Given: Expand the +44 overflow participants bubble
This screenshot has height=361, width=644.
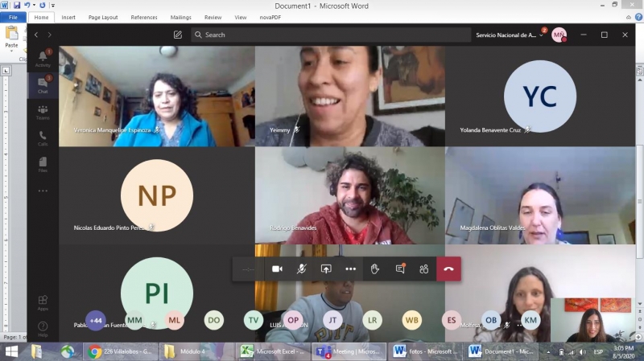Looking at the screenshot, I should tap(96, 320).
